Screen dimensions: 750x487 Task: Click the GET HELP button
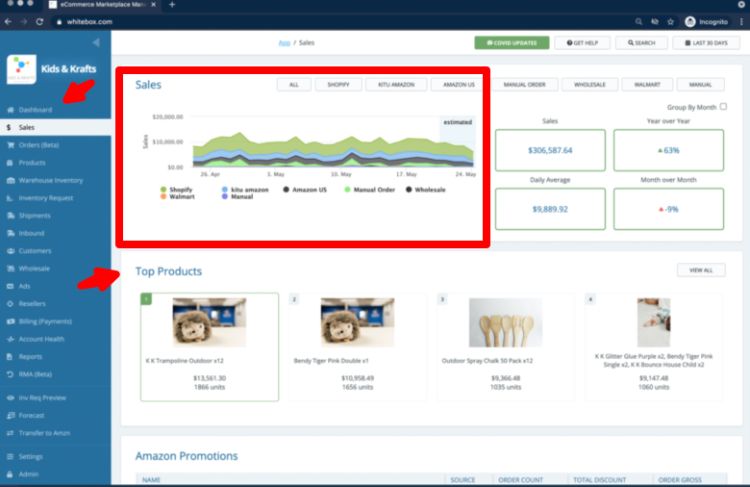coord(582,43)
